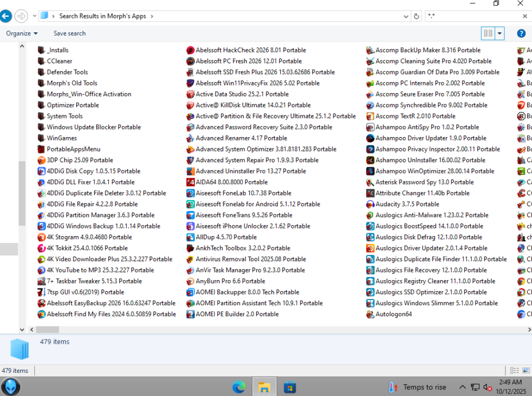Viewport: 532px width, 396px height.
Task: Click the 7tsp GUI v0.6(2019) Portable icon
Action: point(41,292)
